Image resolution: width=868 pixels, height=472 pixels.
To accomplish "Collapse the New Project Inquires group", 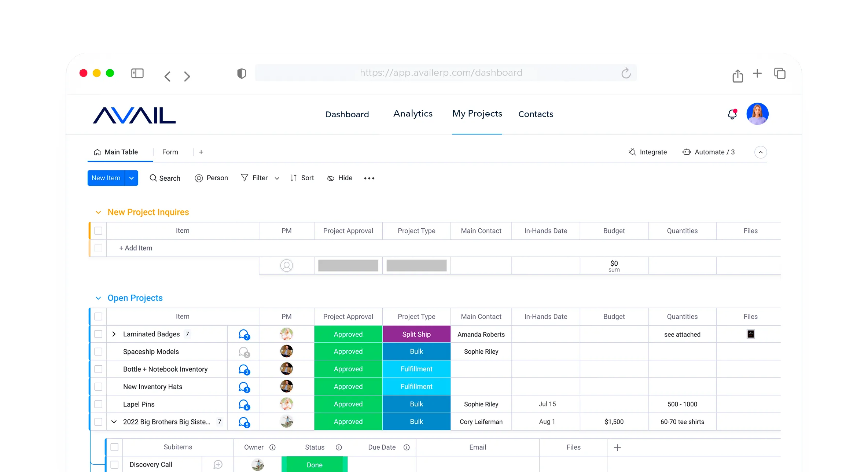I will (x=98, y=213).
